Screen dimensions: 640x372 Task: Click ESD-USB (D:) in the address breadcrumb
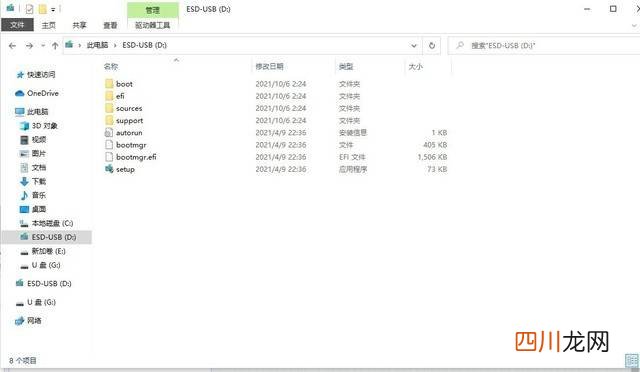[144, 45]
